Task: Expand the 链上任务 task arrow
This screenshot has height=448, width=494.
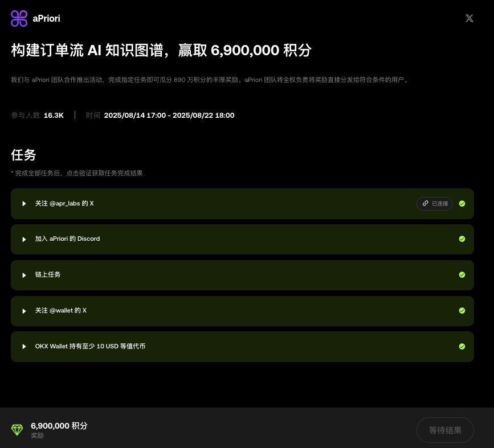Action: pos(24,275)
